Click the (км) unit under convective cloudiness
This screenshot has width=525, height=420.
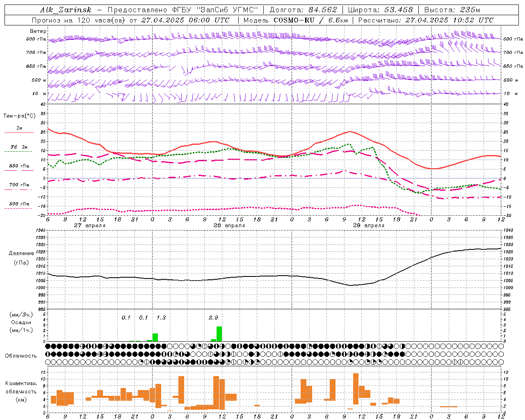pos(21,399)
